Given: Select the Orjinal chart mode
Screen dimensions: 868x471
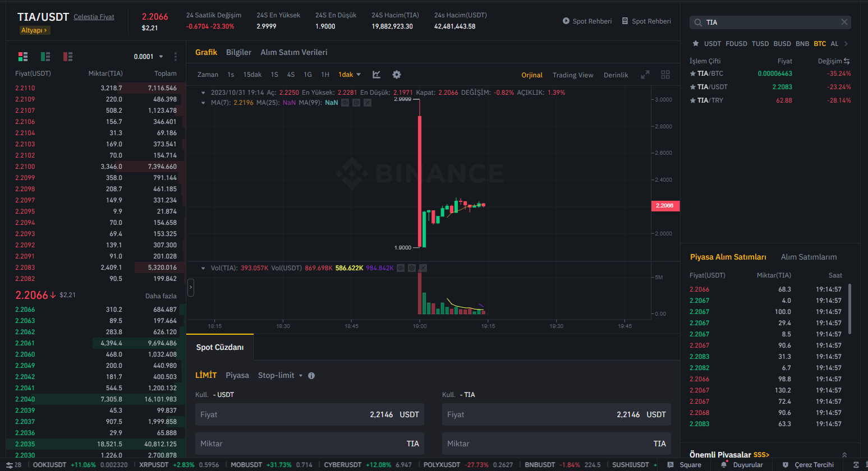Looking at the screenshot, I should tap(532, 75).
